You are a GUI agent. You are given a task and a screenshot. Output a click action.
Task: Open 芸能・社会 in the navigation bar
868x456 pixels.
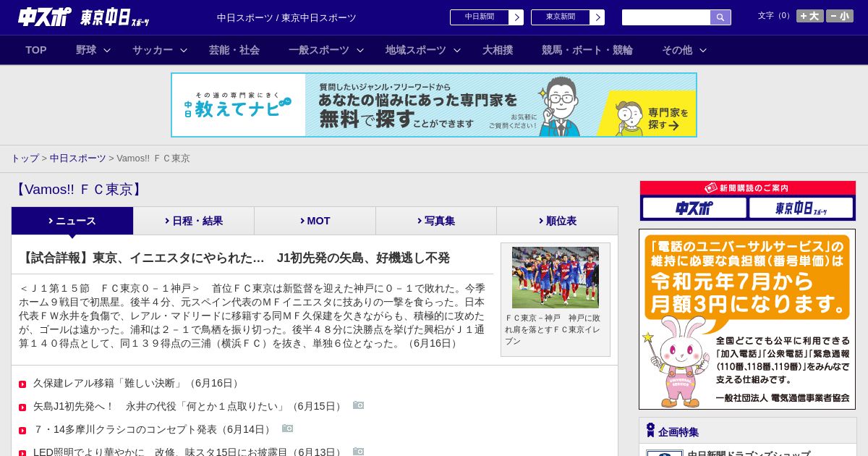tap(234, 50)
